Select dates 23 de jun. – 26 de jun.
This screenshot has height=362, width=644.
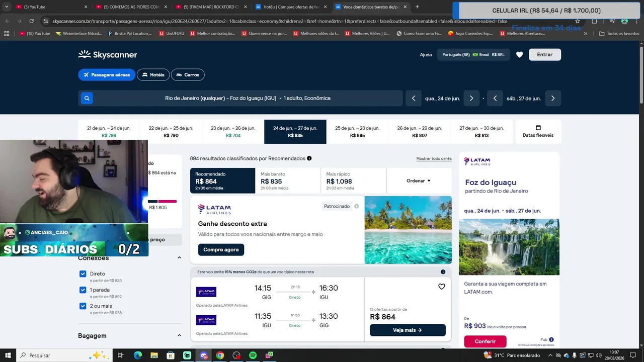tap(233, 132)
